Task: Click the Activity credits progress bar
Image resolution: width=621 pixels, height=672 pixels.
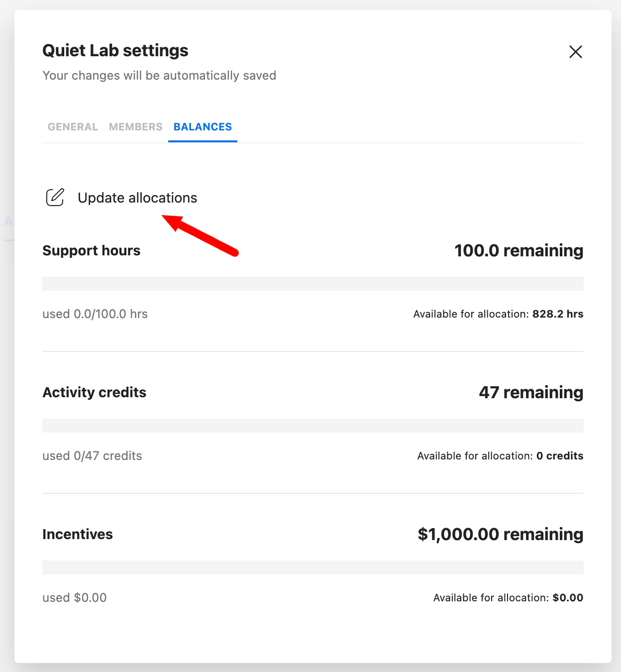Action: coord(313,426)
